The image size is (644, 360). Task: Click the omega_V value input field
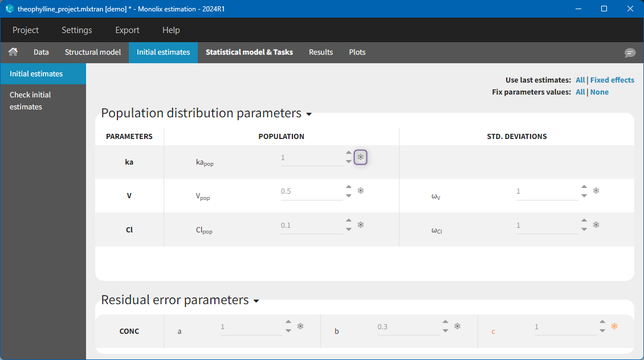click(546, 191)
